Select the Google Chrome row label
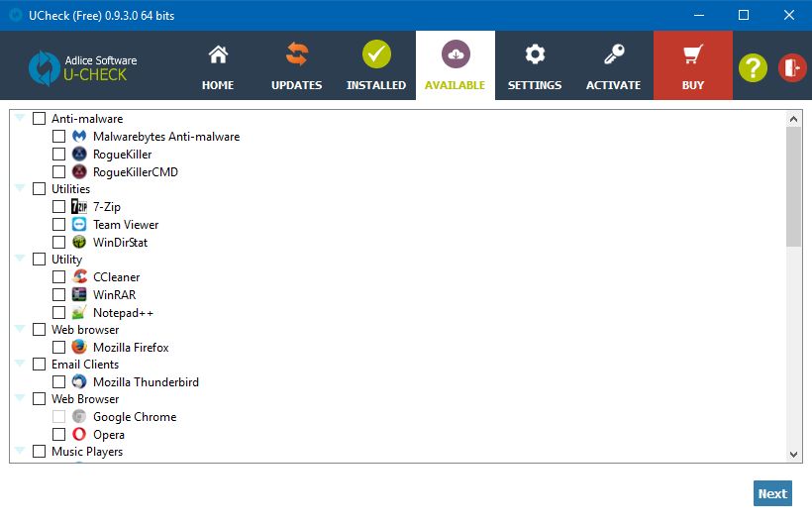The height and width of the screenshot is (526, 812). (135, 417)
